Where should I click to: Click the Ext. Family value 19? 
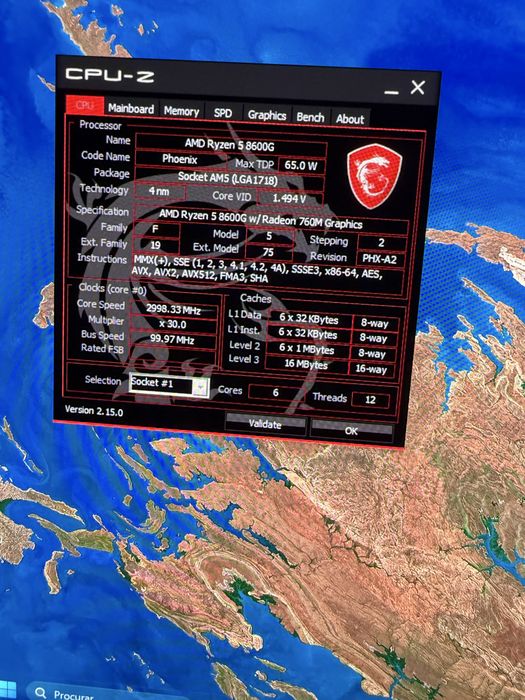[156, 246]
